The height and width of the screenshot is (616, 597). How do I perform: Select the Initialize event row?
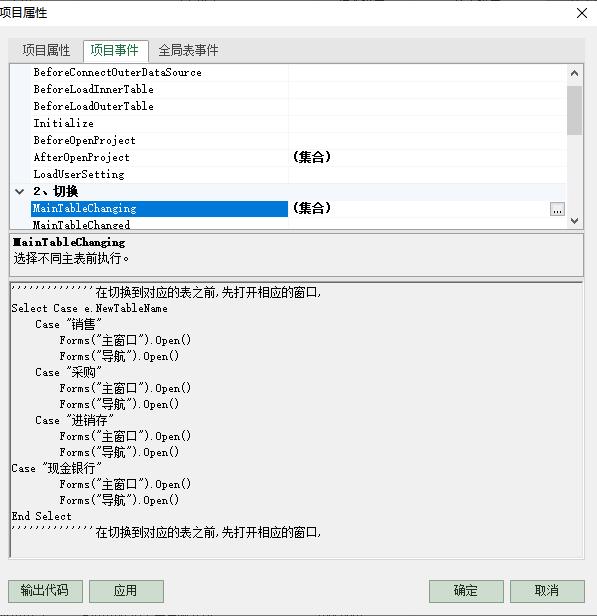coord(288,123)
